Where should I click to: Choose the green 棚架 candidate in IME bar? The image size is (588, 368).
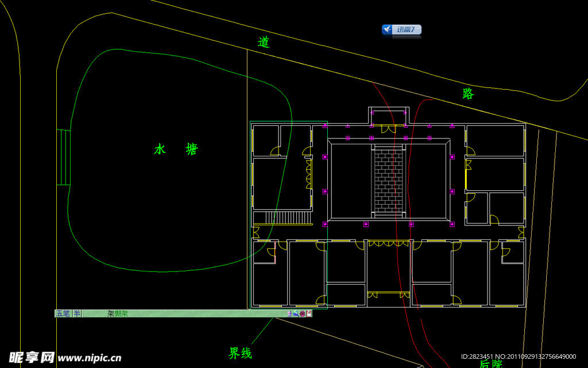(x=121, y=314)
